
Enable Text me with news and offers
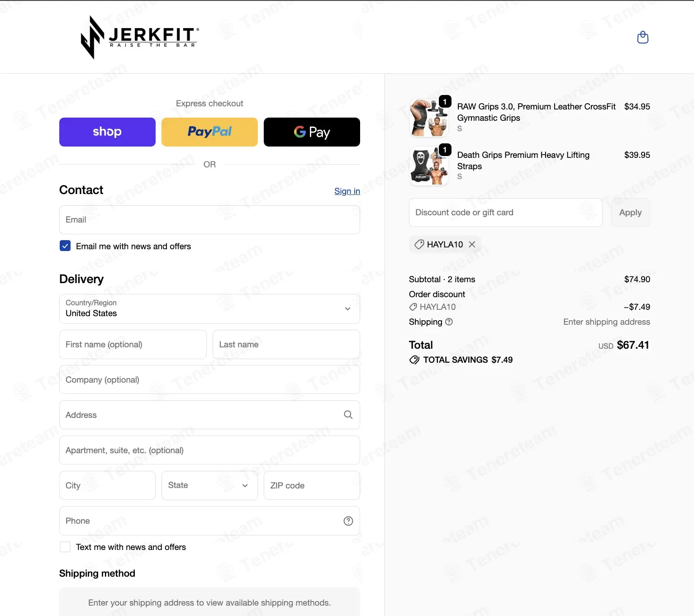pyautogui.click(x=65, y=547)
